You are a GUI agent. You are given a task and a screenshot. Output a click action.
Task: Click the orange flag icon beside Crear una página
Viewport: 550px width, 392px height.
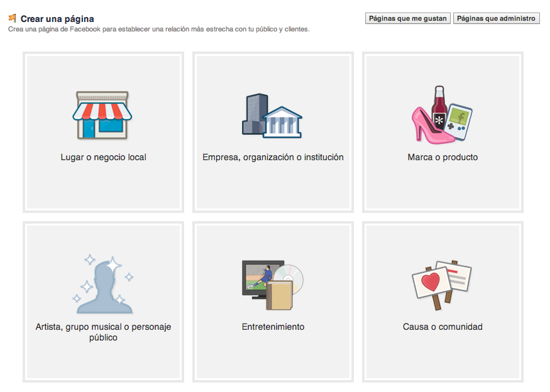[13, 18]
